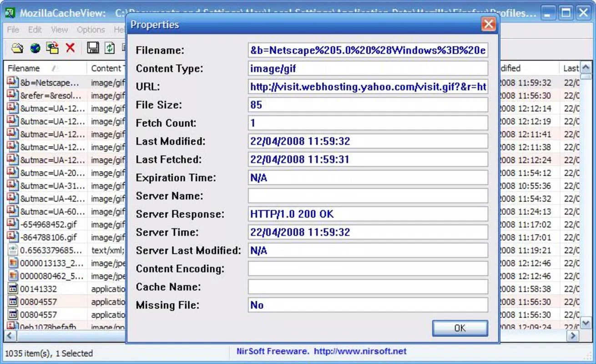This screenshot has height=364, width=596.
Task: Select the &utmac=UA-60... file row
Action: coord(65,211)
